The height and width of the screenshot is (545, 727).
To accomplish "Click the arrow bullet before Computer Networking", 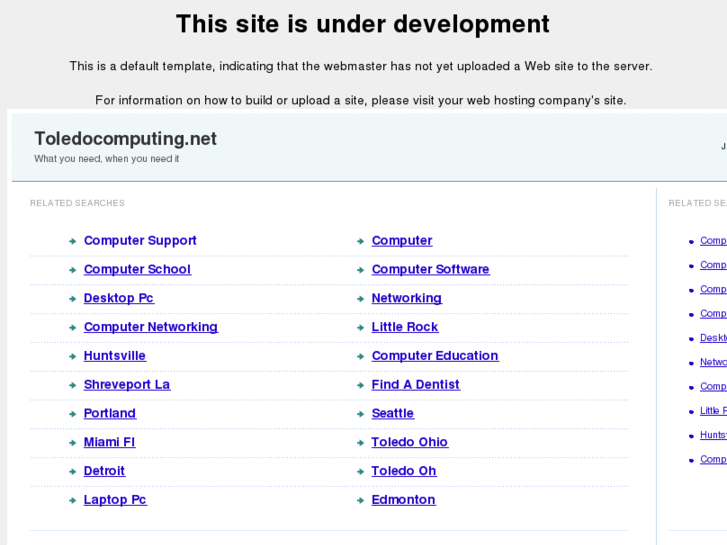I will (x=72, y=327).
